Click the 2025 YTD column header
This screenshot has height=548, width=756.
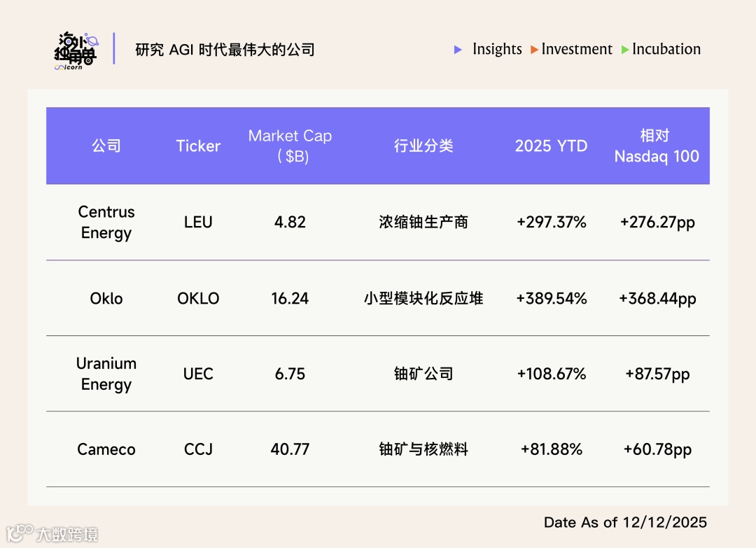551,146
